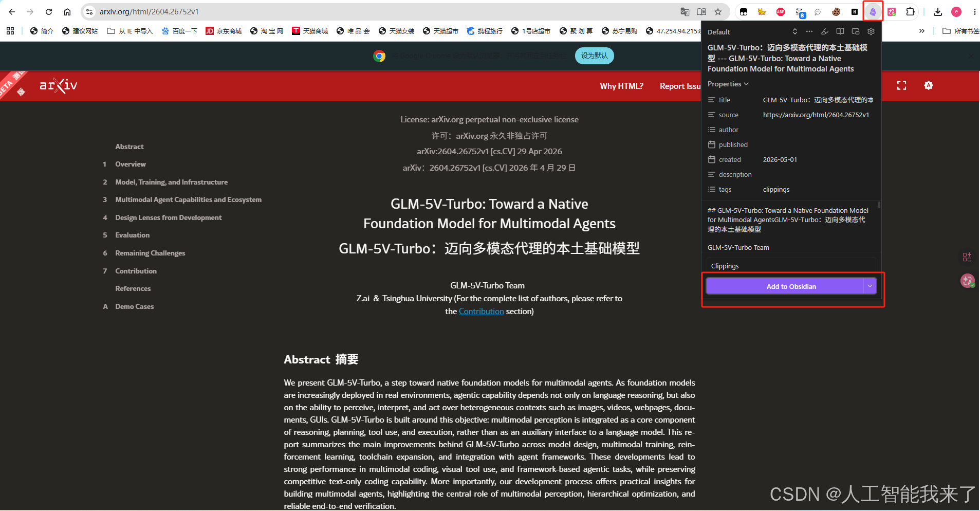Open the 百度一下 bookmark
The width and height of the screenshot is (980, 511).
coord(179,31)
